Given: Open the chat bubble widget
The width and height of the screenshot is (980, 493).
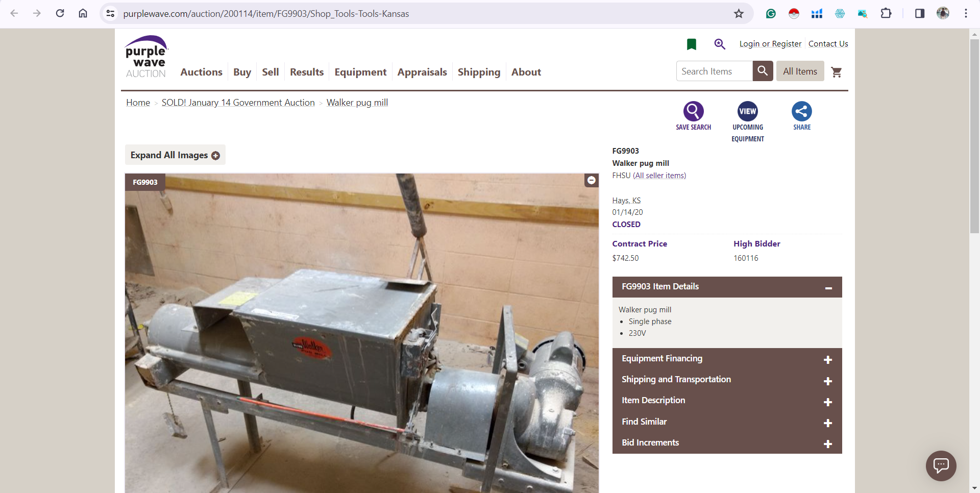Looking at the screenshot, I should click(941, 465).
